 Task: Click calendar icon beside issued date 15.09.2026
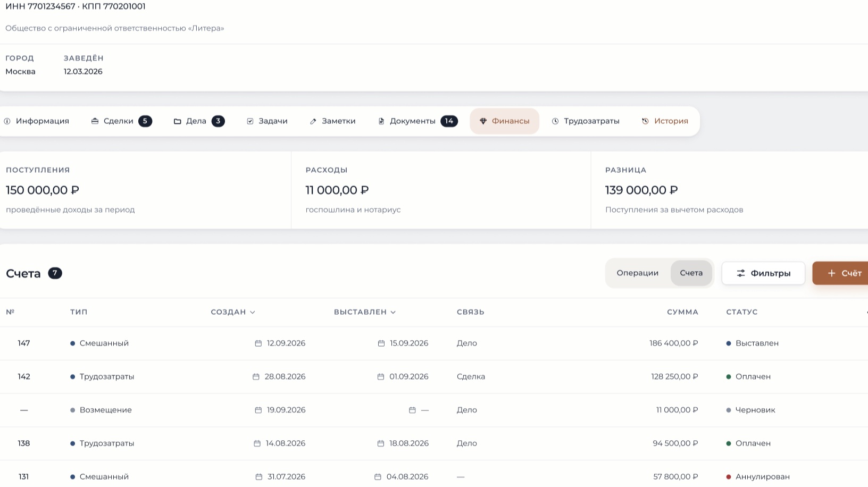381,343
